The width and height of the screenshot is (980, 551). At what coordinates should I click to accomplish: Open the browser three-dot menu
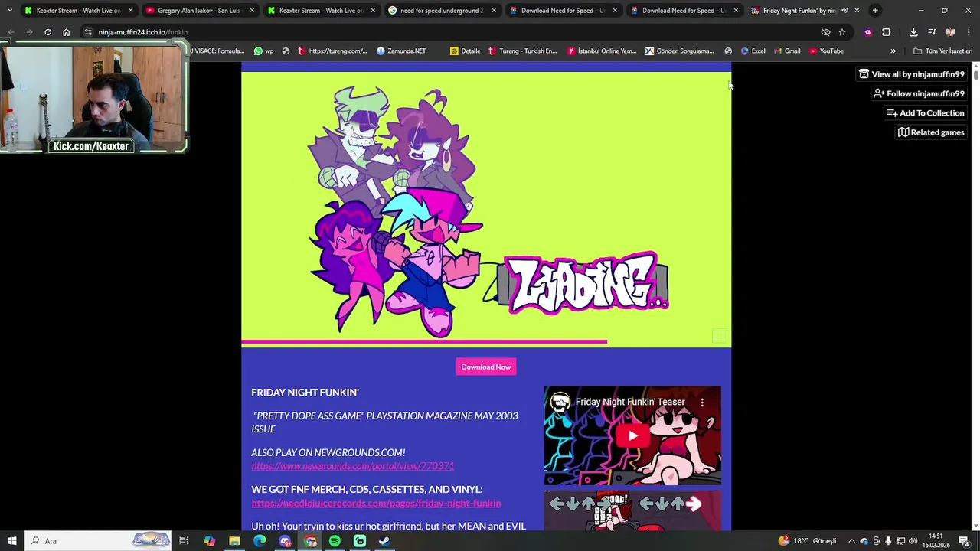[x=969, y=32]
